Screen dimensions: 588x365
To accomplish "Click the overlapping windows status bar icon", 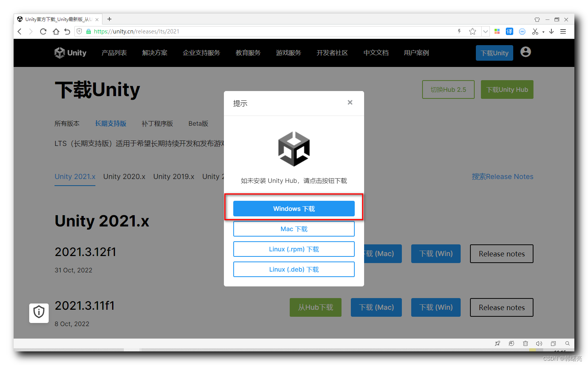I will pos(553,344).
